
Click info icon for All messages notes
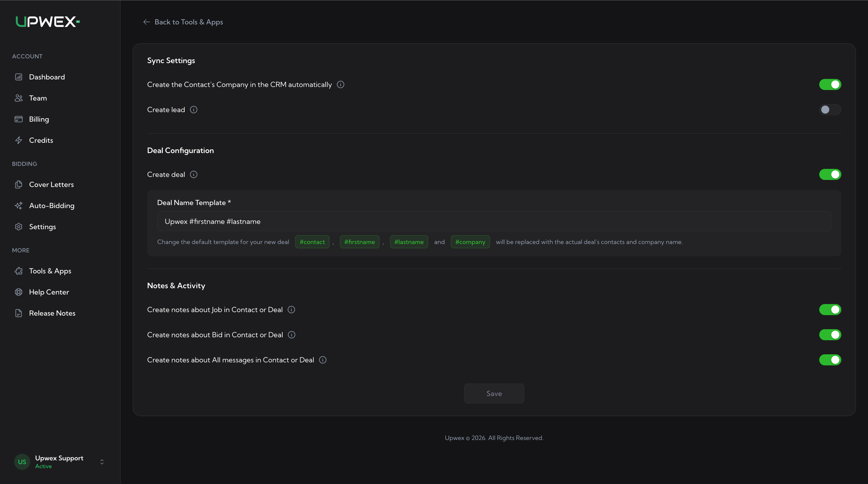323,360
